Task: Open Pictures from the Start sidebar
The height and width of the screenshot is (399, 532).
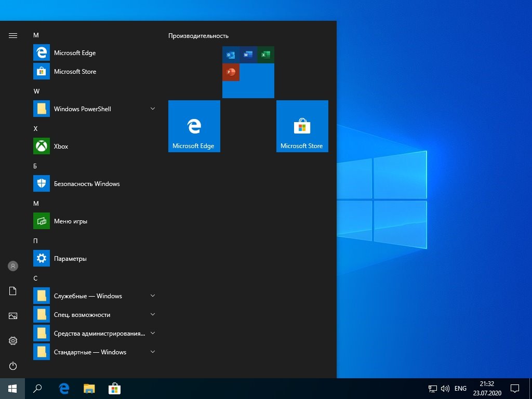Action: coord(13,316)
